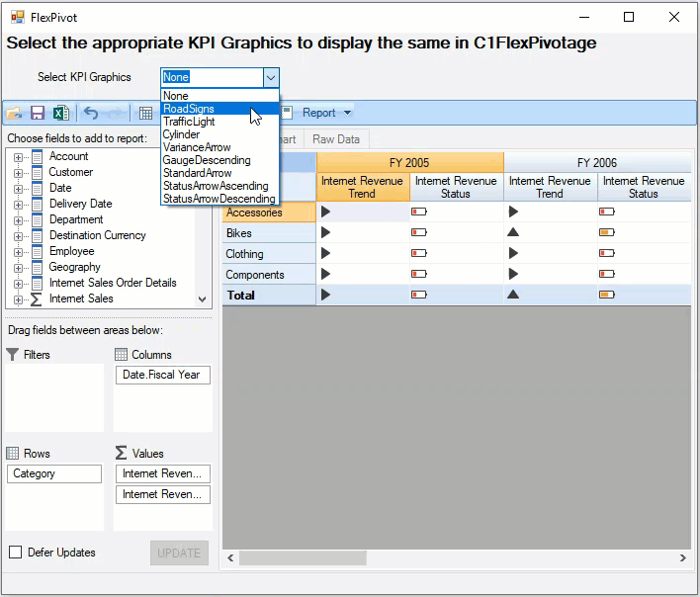Click the Date.Fiscal Year column field

point(162,376)
